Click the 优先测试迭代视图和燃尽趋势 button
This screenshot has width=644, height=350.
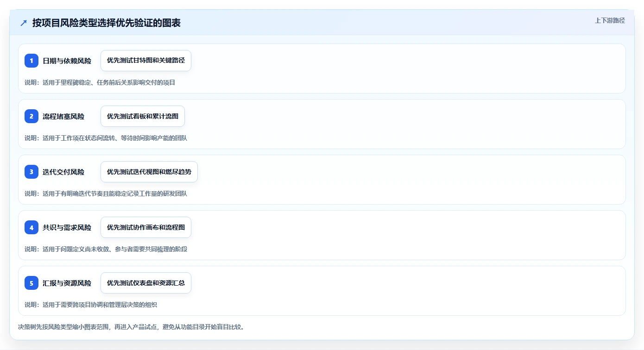click(x=149, y=172)
